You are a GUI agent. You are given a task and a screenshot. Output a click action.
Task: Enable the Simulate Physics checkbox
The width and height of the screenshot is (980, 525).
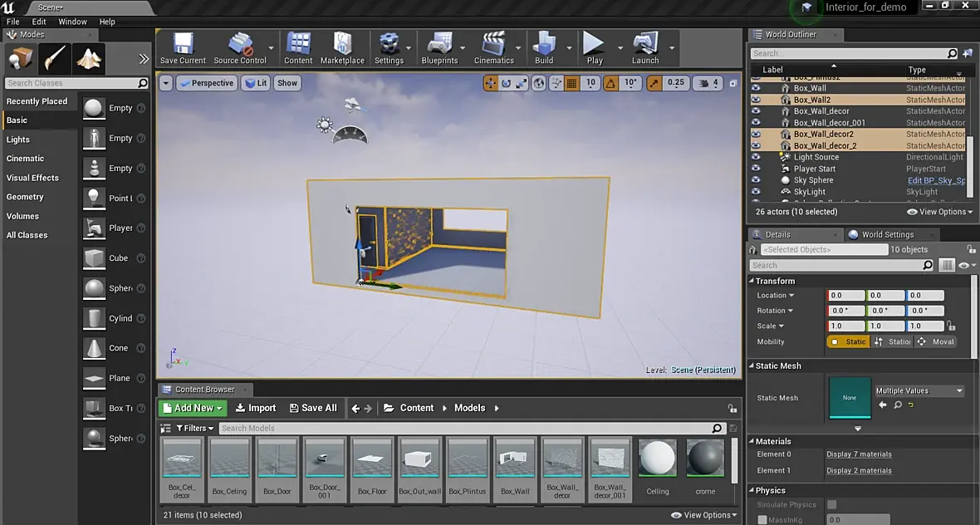pyautogui.click(x=831, y=504)
